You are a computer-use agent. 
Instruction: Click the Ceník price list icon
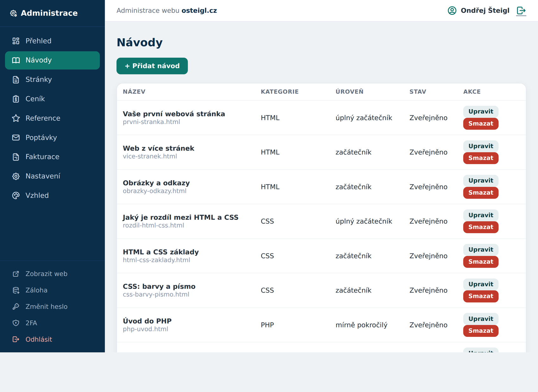click(x=16, y=99)
